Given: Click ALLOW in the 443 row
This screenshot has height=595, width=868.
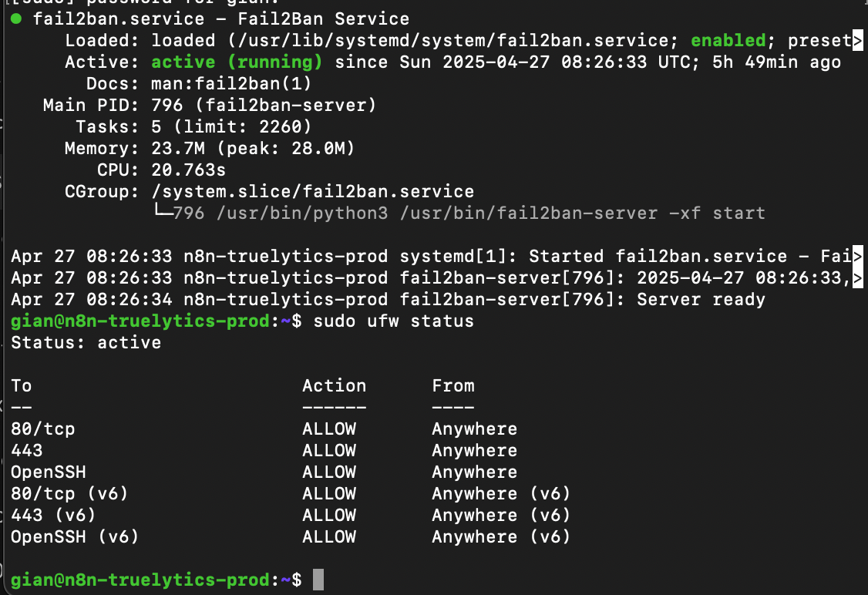Looking at the screenshot, I should coord(329,451).
